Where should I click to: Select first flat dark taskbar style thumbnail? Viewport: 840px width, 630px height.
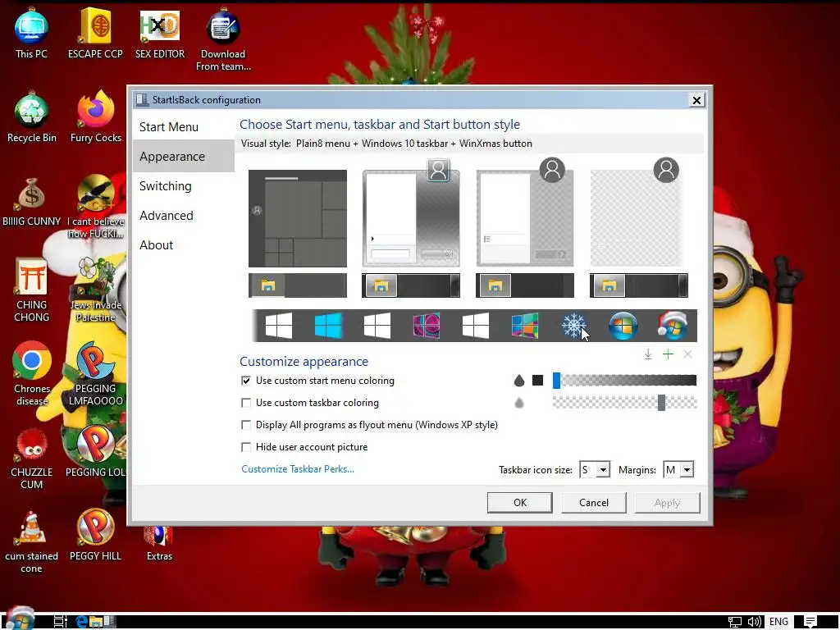[x=297, y=285]
